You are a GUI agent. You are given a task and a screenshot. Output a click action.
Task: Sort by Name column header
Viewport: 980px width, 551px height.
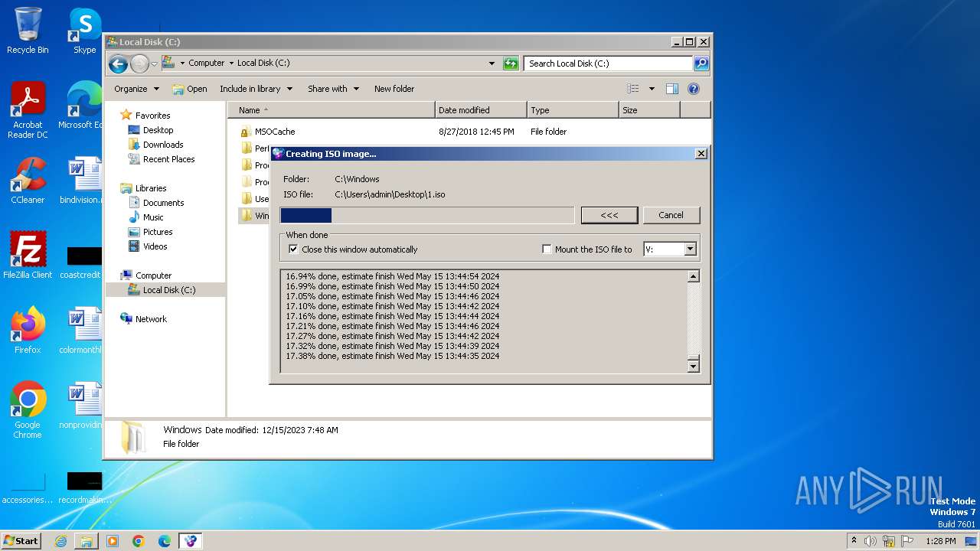[x=332, y=110]
